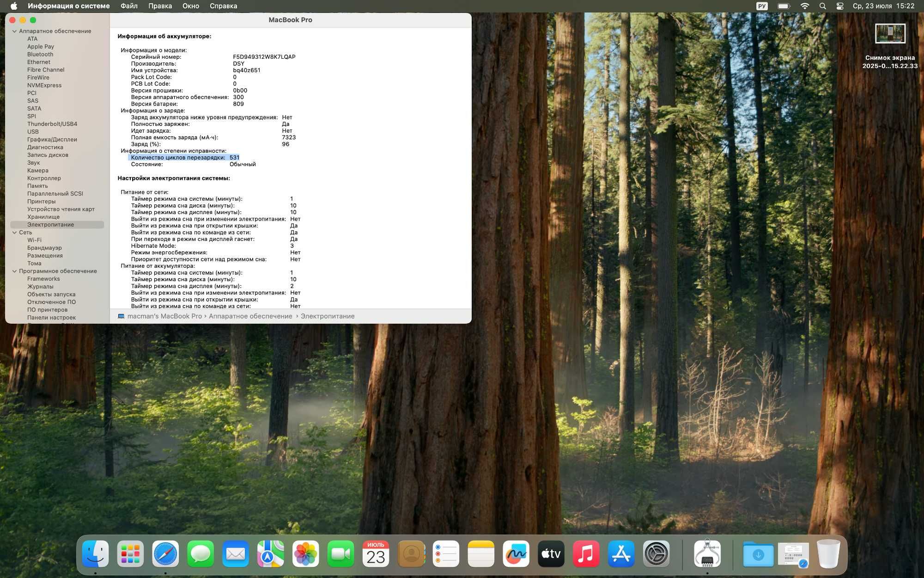Click Электропитание in bottom path bar
The width and height of the screenshot is (924, 578).
pos(328,316)
